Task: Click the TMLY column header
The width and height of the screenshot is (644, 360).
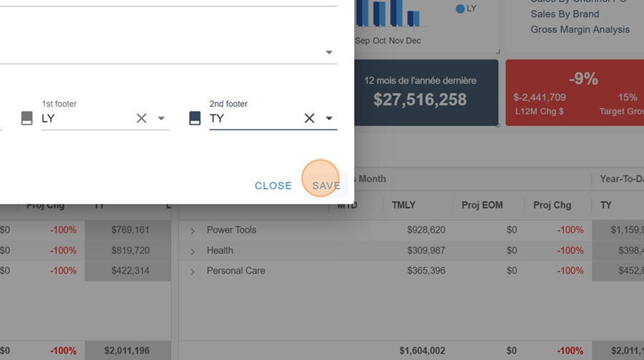Action: pyautogui.click(x=404, y=205)
